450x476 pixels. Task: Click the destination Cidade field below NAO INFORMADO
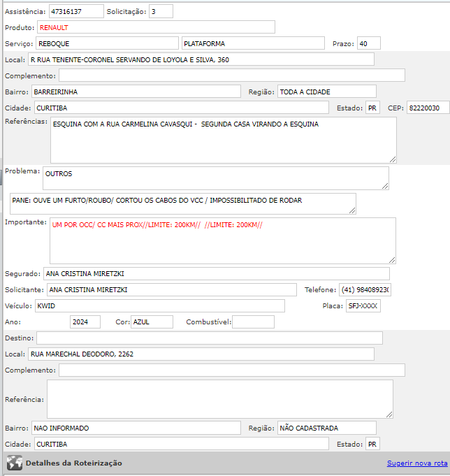tap(182, 444)
